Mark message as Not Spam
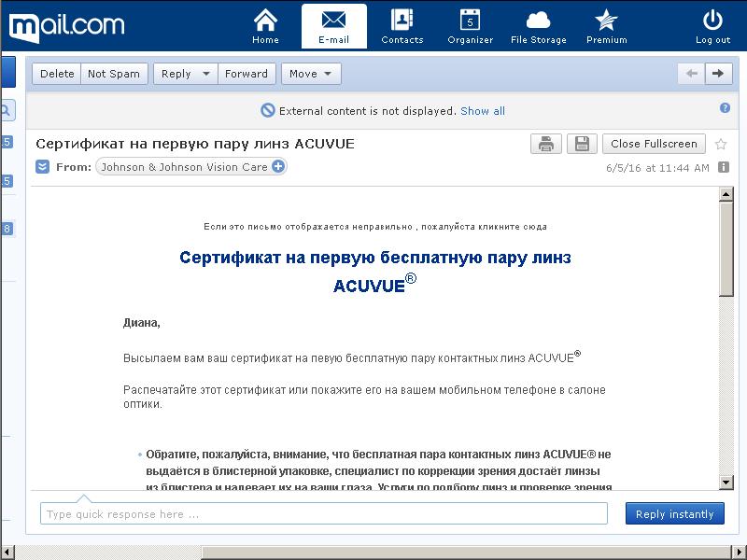Viewport: 747px width, 560px height. coord(114,74)
